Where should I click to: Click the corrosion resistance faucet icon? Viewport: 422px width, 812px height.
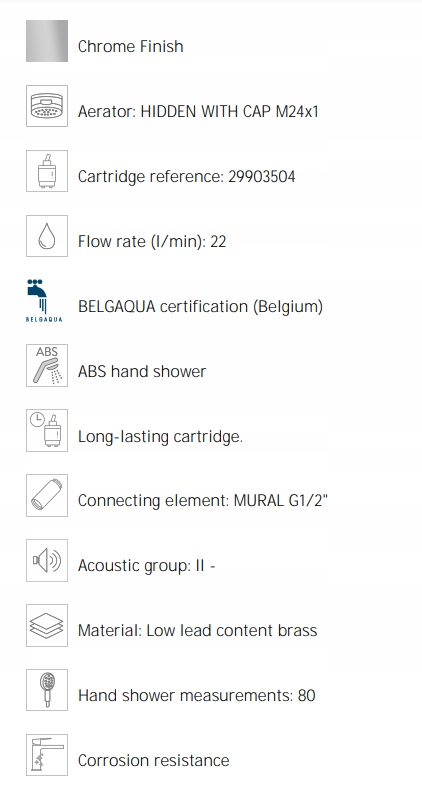point(47,755)
